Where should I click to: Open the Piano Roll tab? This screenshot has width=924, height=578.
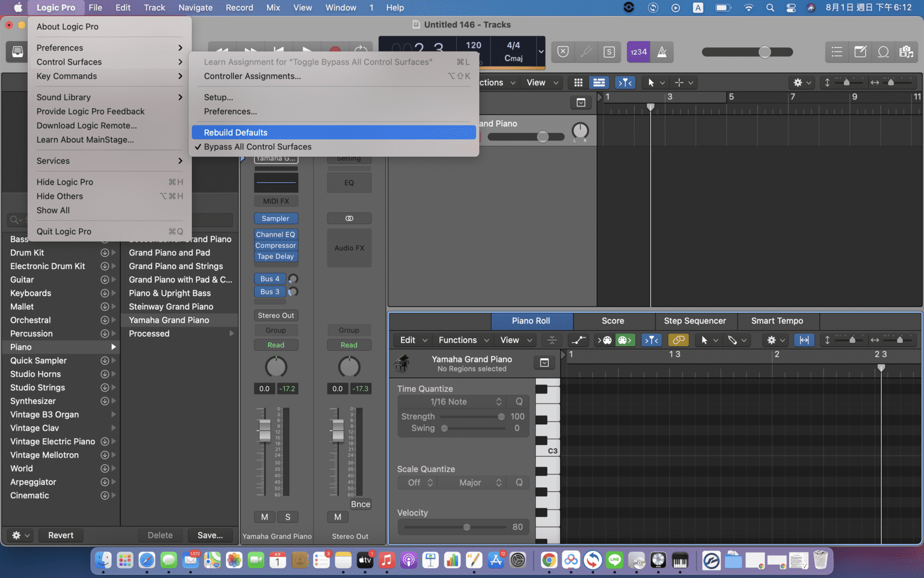[x=531, y=321]
